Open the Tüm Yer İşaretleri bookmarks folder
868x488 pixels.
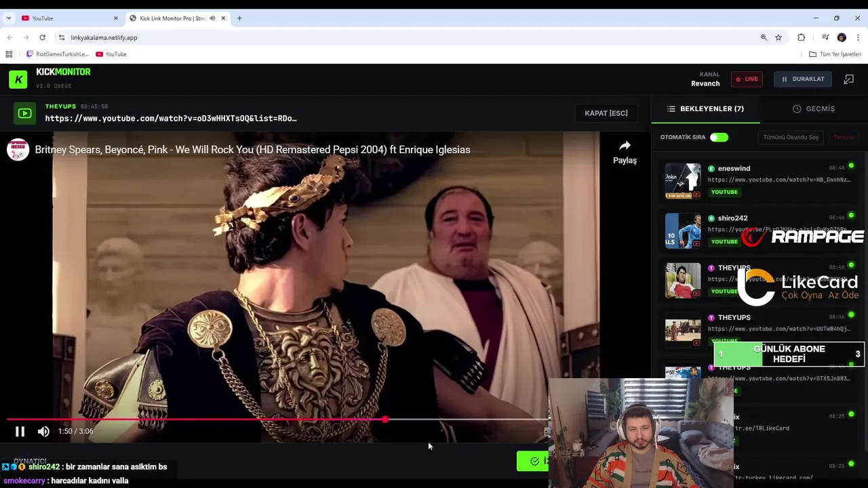click(x=835, y=54)
